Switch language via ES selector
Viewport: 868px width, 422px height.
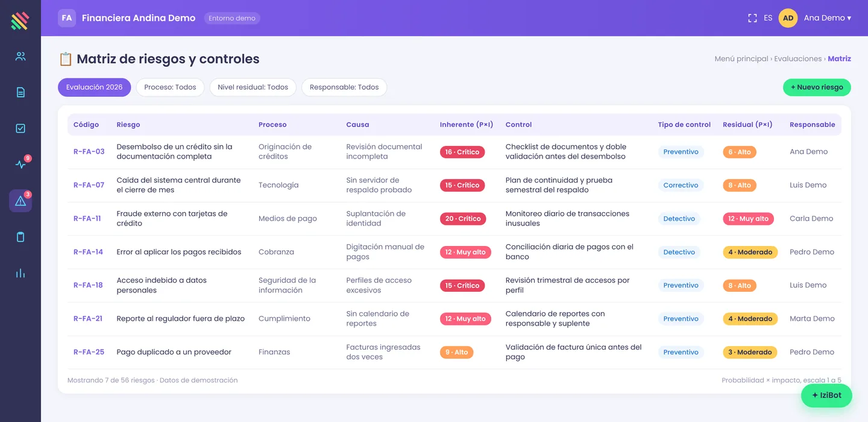[x=768, y=18]
